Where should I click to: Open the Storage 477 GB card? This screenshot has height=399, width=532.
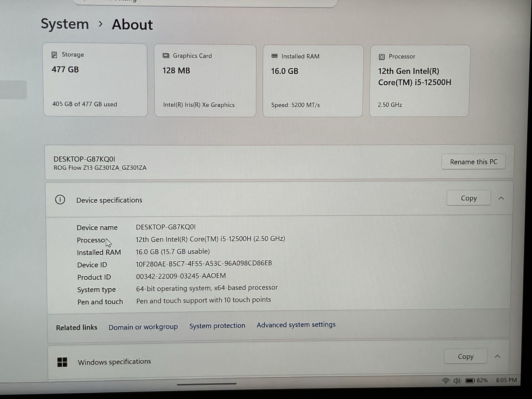(x=95, y=80)
